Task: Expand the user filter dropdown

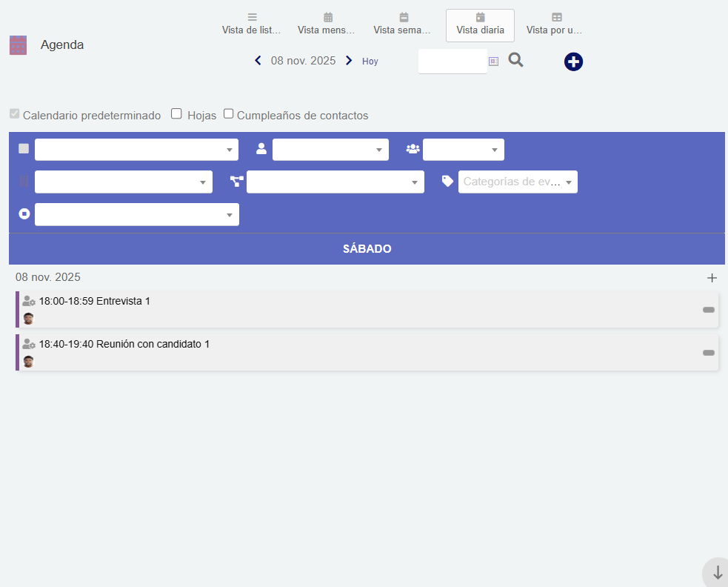Action: pos(330,150)
